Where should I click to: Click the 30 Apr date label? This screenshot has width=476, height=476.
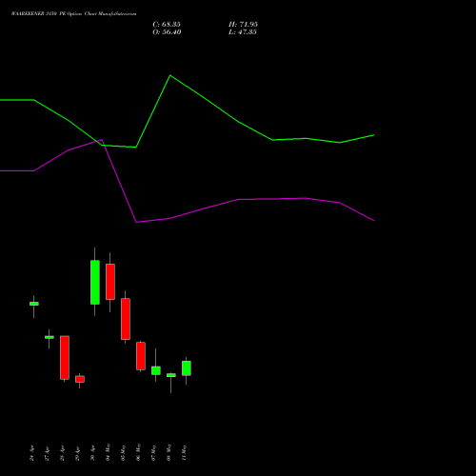tap(92, 453)
